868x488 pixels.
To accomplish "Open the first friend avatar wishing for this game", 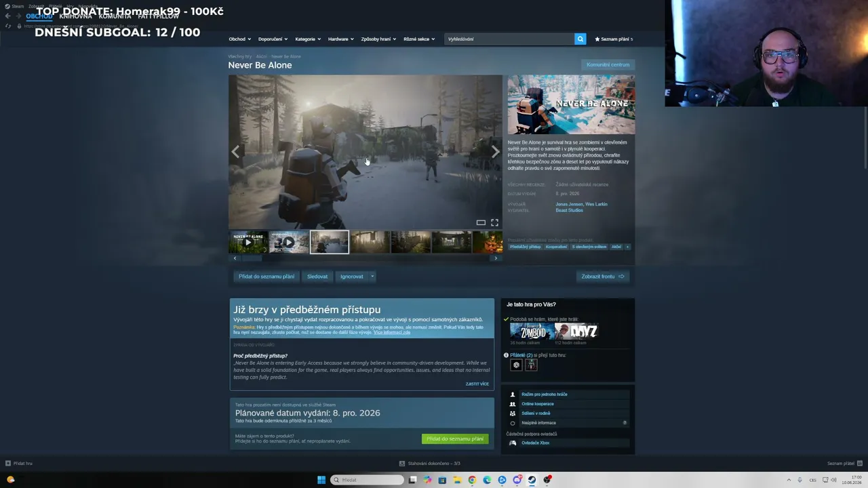I will coord(516,365).
